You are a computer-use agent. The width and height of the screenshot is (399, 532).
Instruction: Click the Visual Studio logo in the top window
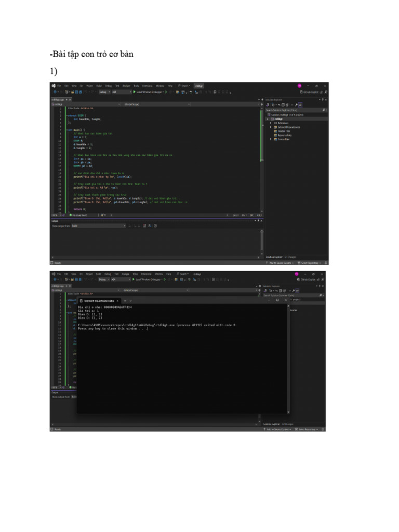pyautogui.click(x=53, y=86)
